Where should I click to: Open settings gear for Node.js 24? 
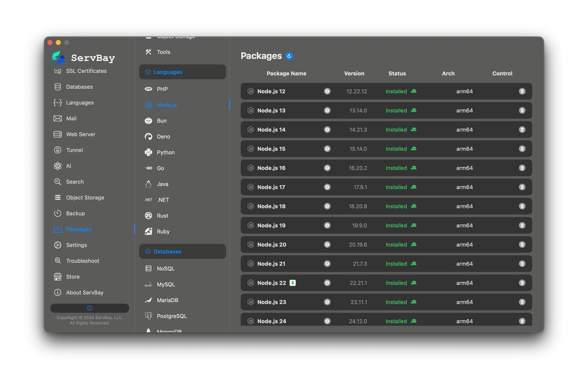tap(327, 321)
